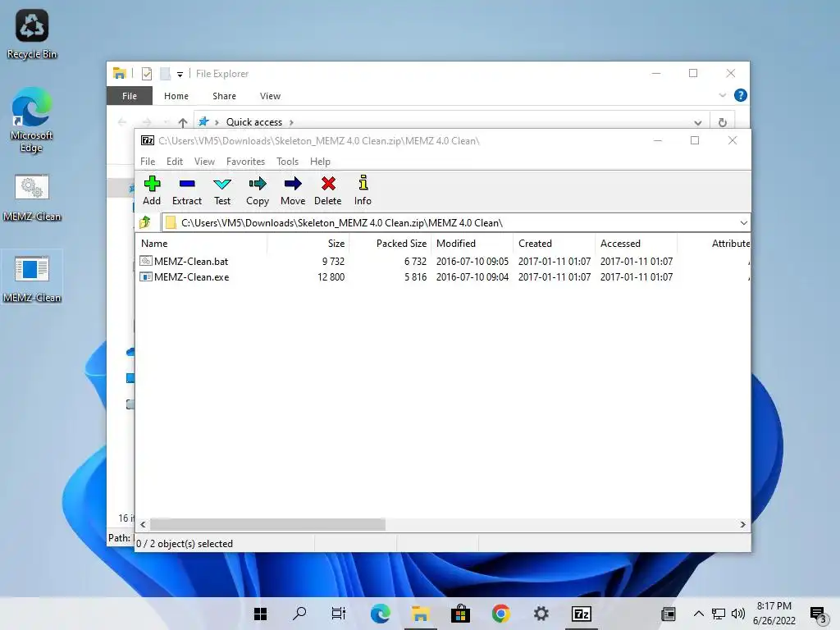The image size is (840, 630).
Task: Select the MEMZ-Clean executable on desktop
Action: [32, 279]
